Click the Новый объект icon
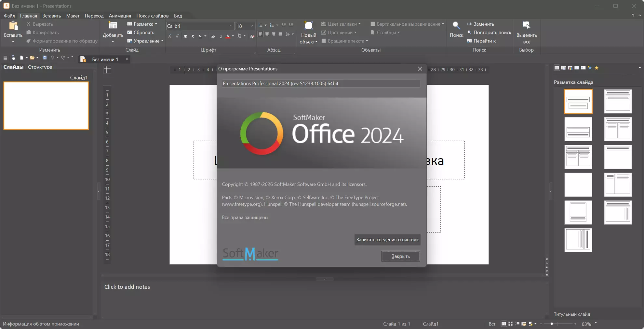 [x=308, y=26]
